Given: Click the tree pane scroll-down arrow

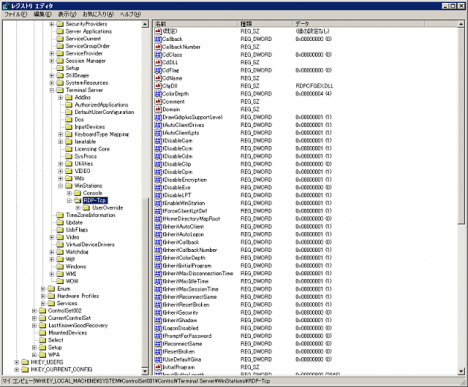Looking at the screenshot, I should [x=145, y=371].
